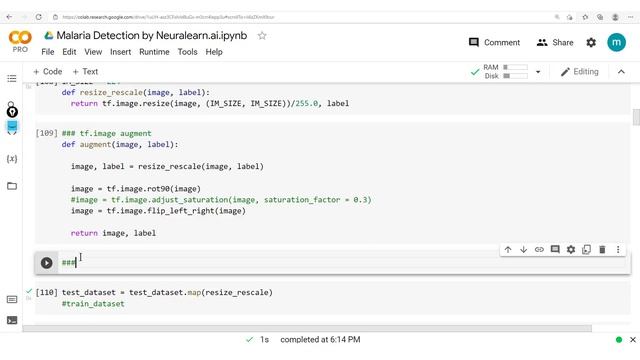Close the status bar with X

633,340
